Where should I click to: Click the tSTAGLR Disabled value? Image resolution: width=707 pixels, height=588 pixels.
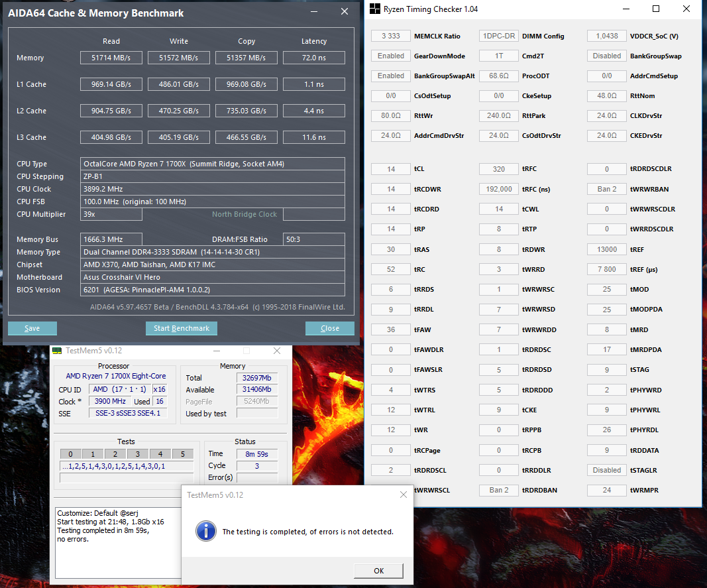pyautogui.click(x=607, y=470)
